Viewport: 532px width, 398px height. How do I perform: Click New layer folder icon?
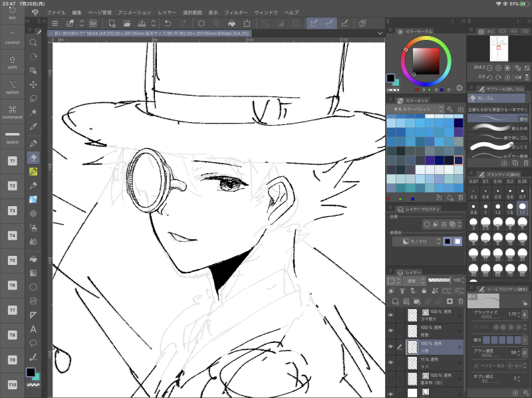(x=417, y=302)
